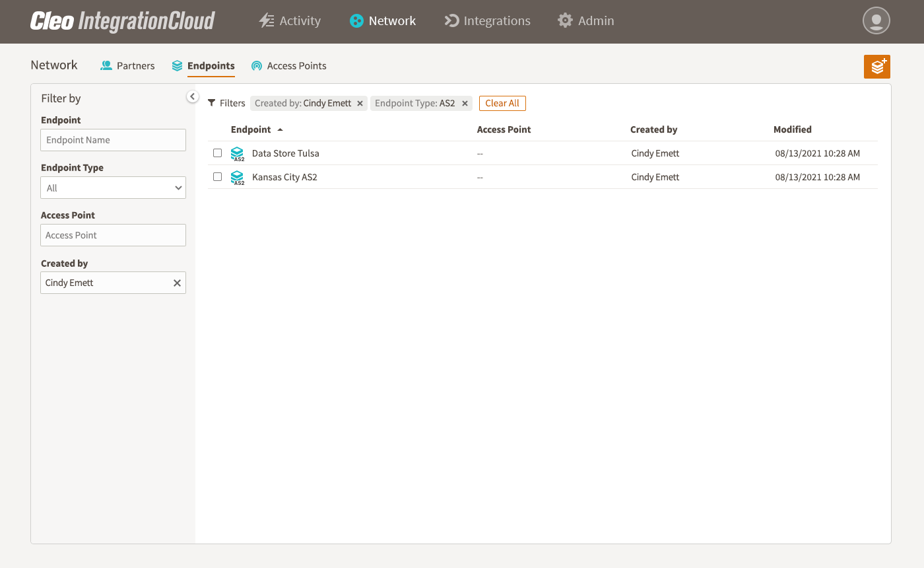Click the Endpoint Name input field

tap(114, 140)
